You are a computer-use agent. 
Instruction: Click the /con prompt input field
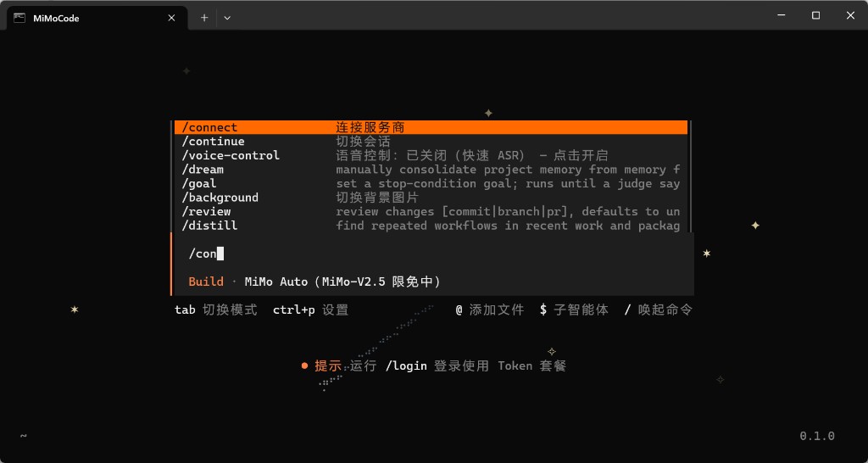[431, 254]
